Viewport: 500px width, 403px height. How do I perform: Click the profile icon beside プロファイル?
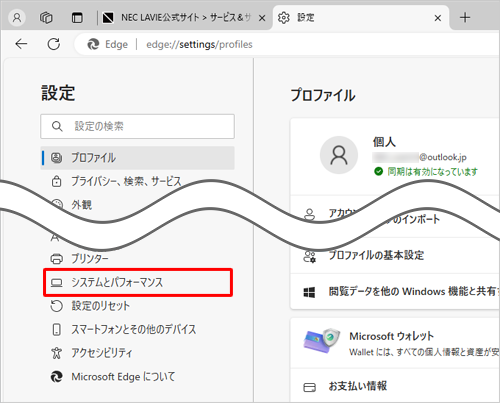pos(56,158)
